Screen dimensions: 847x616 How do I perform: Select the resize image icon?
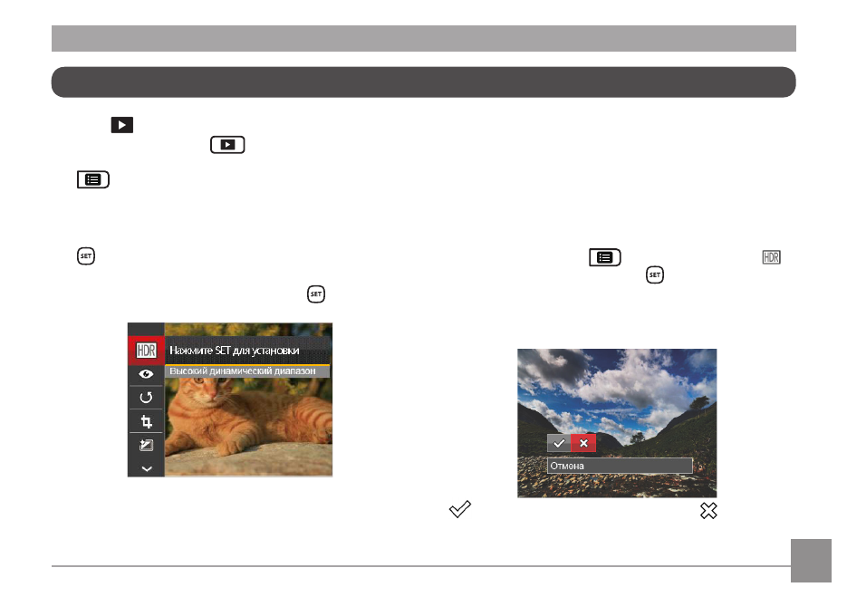146,446
